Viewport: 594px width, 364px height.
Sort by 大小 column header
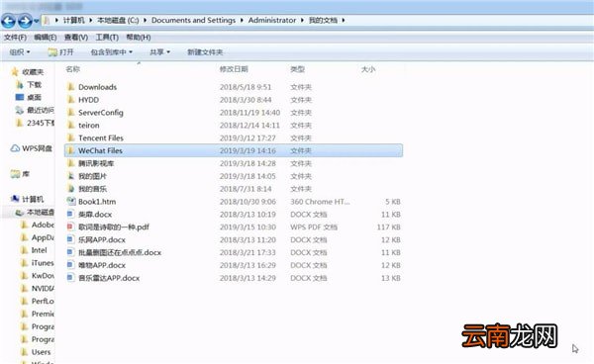click(x=368, y=69)
